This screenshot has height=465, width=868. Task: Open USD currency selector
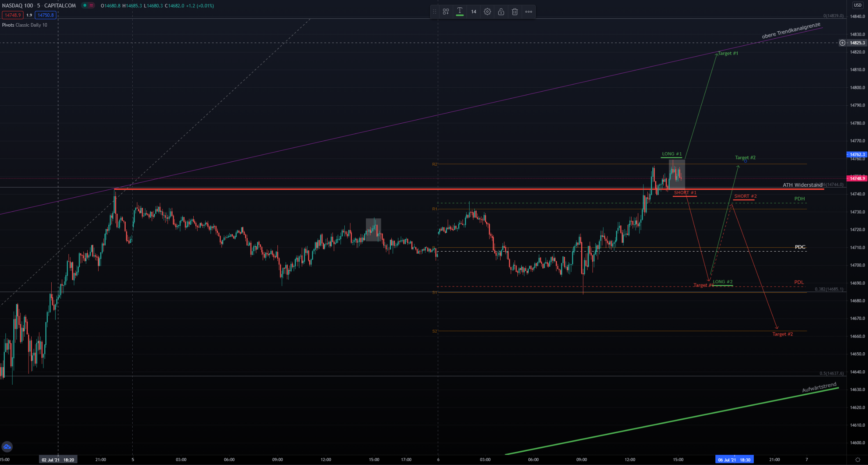pos(857,5)
